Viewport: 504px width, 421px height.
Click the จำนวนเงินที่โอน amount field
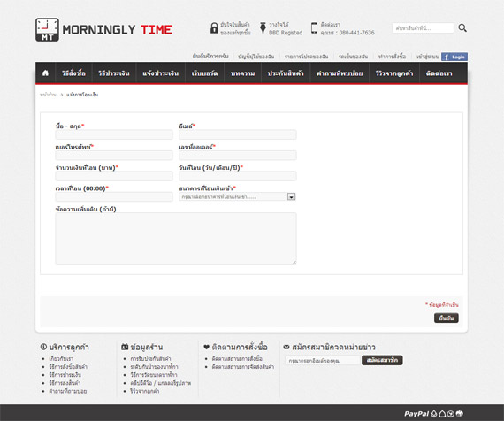114,176
